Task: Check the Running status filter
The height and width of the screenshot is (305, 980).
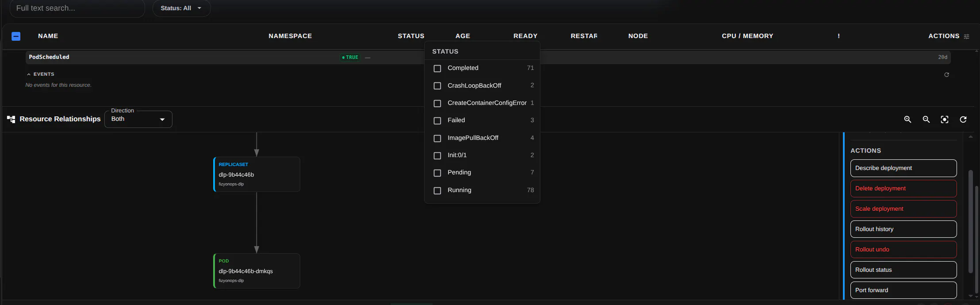Action: [437, 190]
